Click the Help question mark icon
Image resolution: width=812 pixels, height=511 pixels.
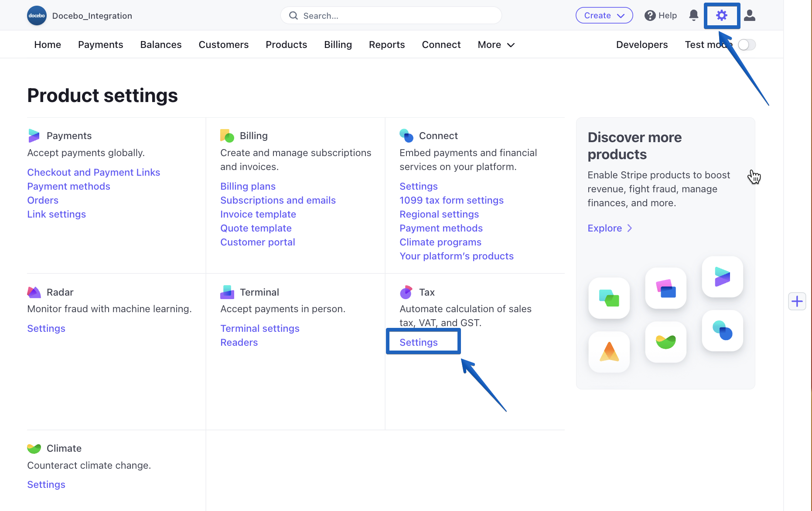pyautogui.click(x=650, y=16)
